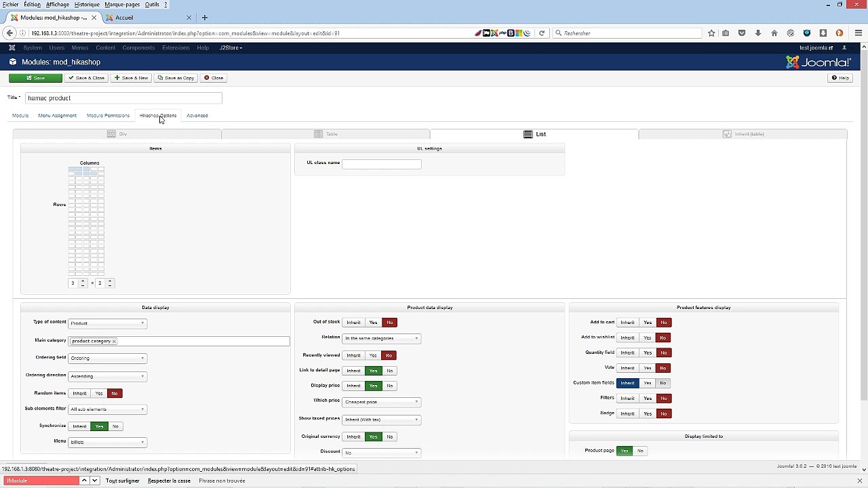Open the Advanced tab
Viewport: 868px width, 488px height.
(197, 116)
